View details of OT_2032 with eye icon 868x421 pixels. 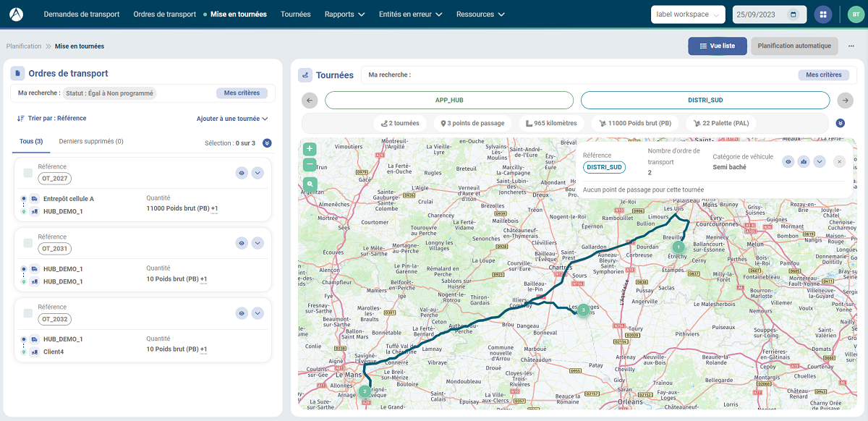point(242,313)
